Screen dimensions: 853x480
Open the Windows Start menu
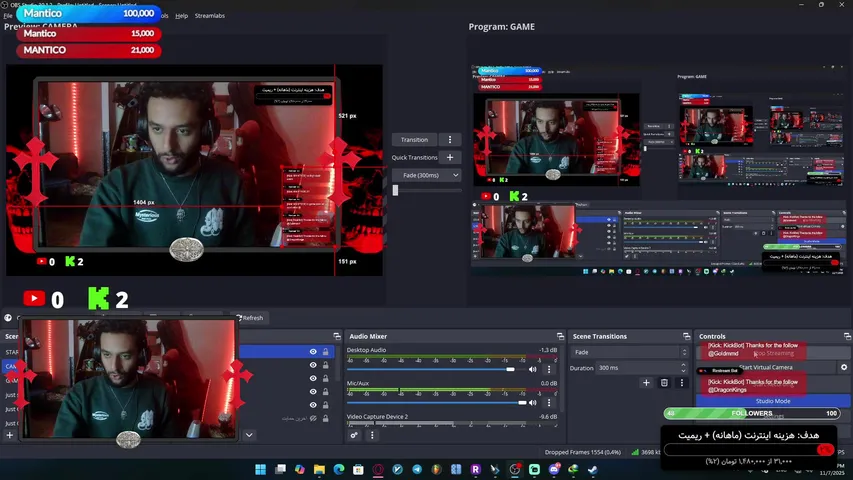click(x=261, y=469)
